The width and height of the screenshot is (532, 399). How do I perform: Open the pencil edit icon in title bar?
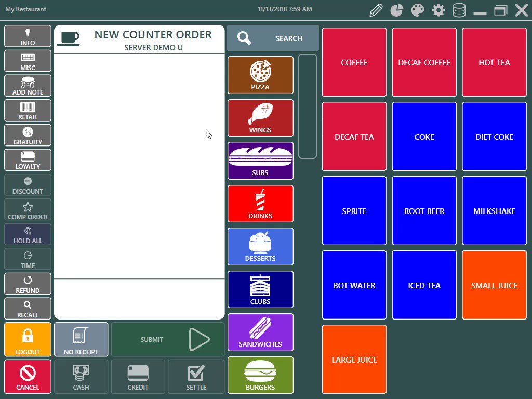click(x=376, y=10)
